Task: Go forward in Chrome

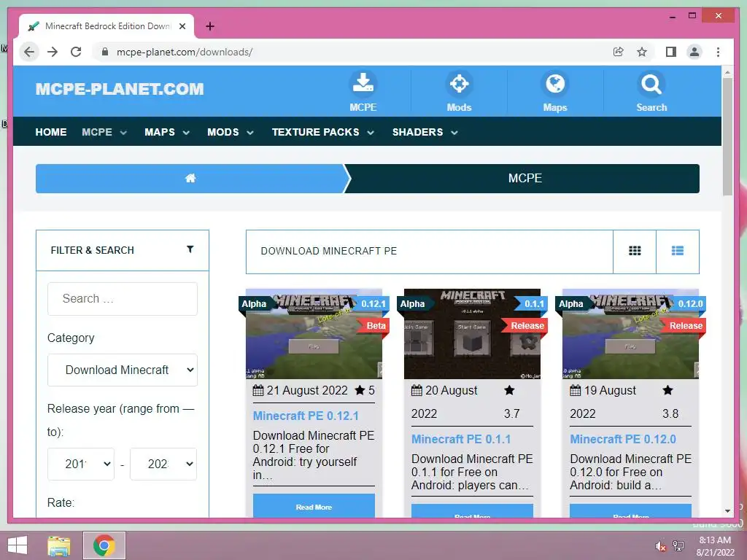Action: click(x=53, y=52)
